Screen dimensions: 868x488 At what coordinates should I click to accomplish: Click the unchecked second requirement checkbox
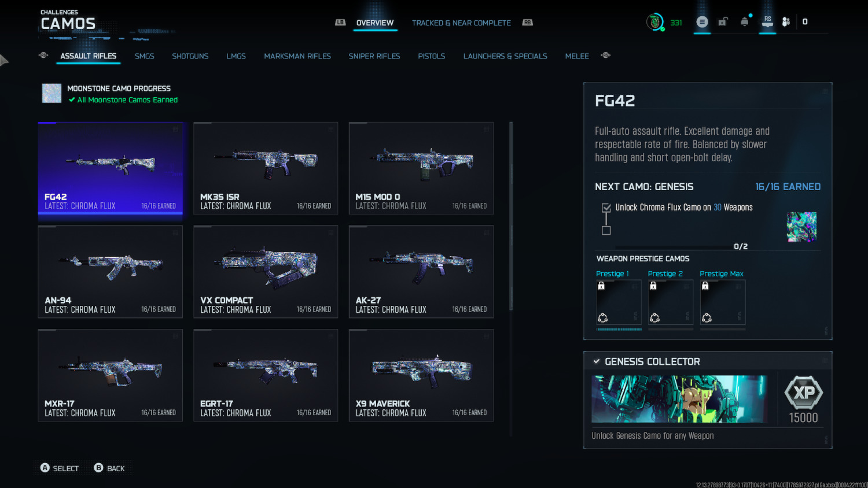click(x=606, y=230)
